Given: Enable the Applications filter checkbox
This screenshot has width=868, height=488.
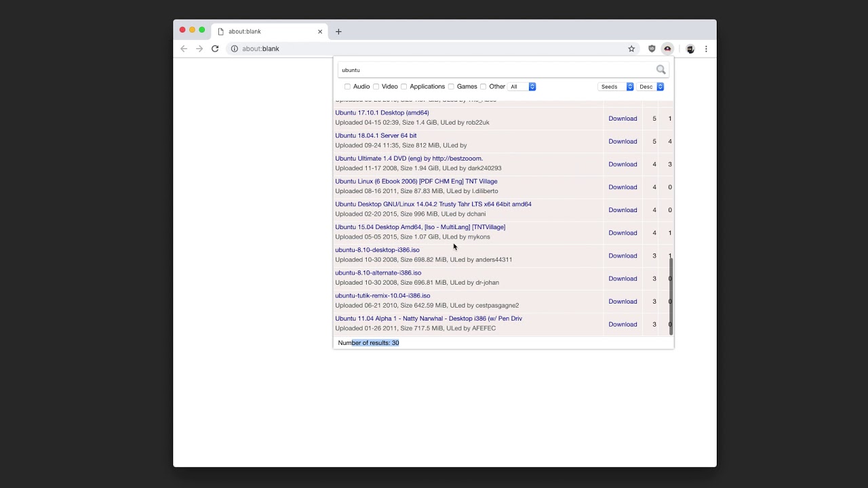Looking at the screenshot, I should point(403,87).
